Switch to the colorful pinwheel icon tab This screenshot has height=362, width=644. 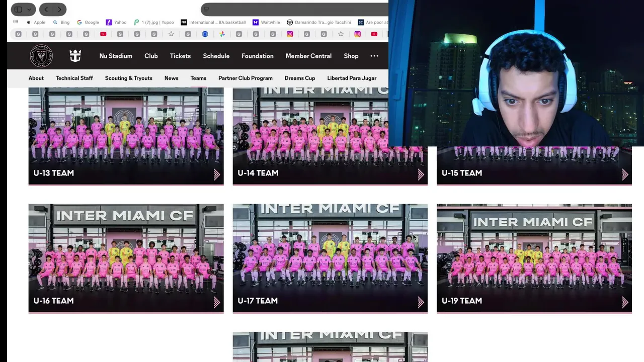click(222, 34)
